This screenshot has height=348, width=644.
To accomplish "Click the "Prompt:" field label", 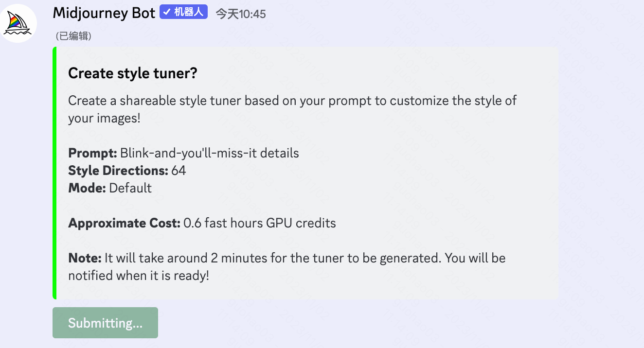I will coord(92,154).
